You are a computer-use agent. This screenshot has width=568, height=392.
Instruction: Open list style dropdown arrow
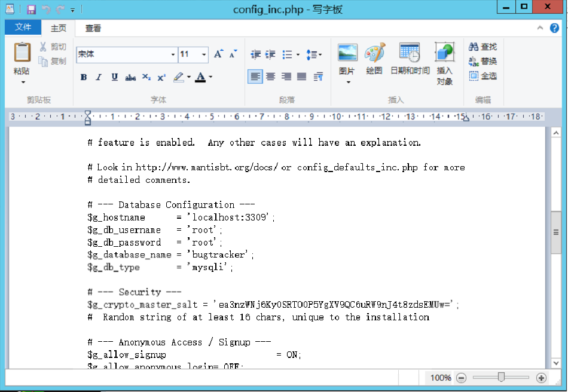coord(298,54)
